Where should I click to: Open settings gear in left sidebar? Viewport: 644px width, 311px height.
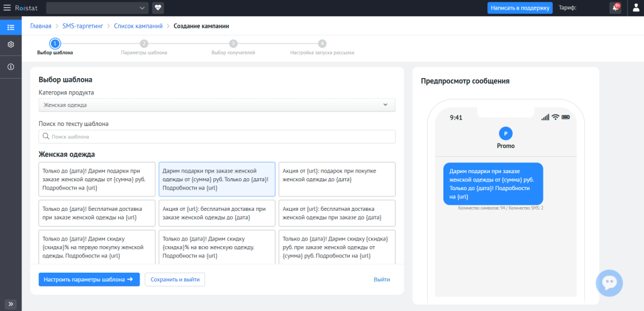pyautogui.click(x=11, y=45)
